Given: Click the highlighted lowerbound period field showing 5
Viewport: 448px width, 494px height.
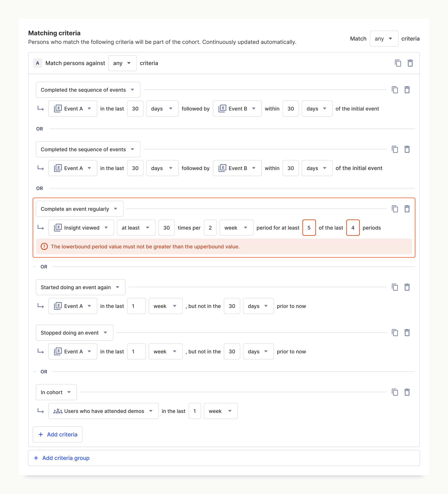Looking at the screenshot, I should pos(309,228).
